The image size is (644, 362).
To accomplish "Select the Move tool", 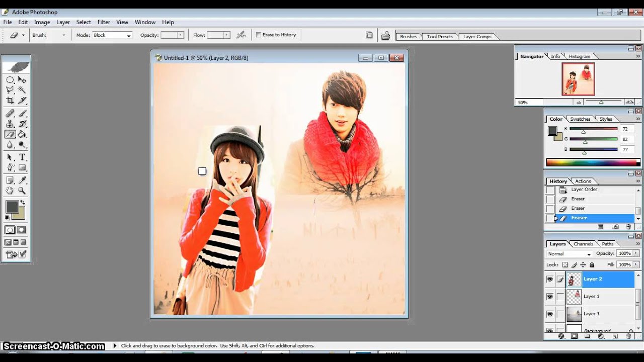I will pyautogui.click(x=22, y=80).
